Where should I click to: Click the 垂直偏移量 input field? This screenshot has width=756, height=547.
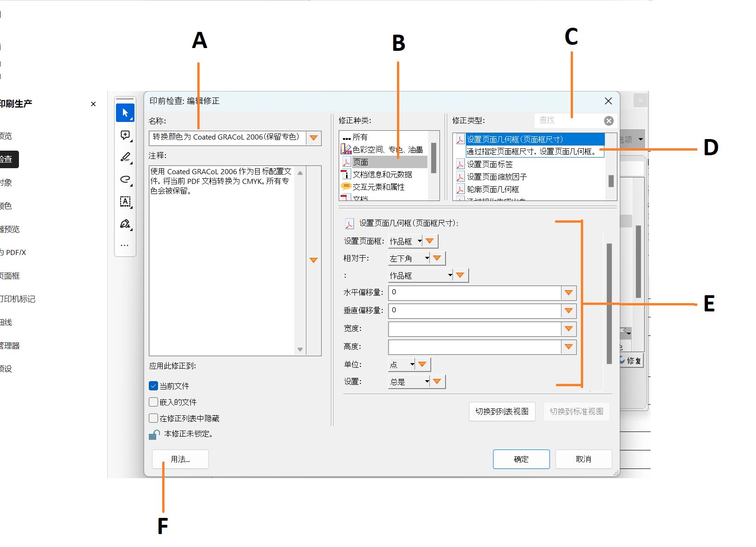[475, 310]
